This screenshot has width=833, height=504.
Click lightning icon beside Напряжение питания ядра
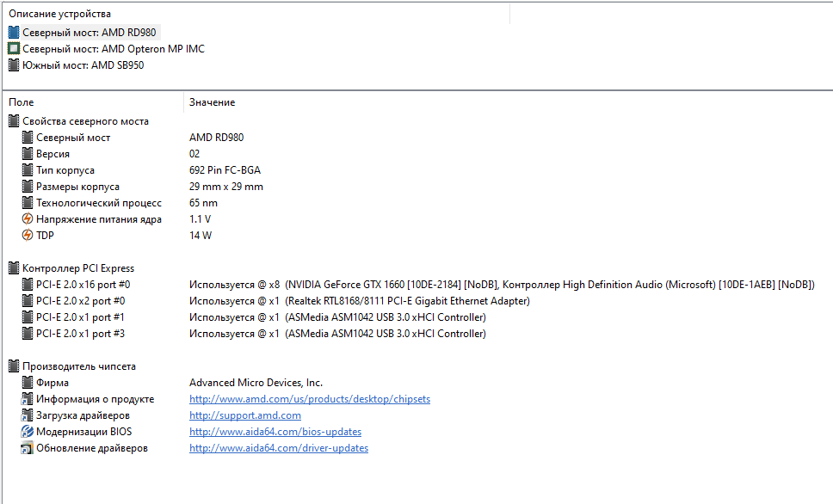pos(28,219)
